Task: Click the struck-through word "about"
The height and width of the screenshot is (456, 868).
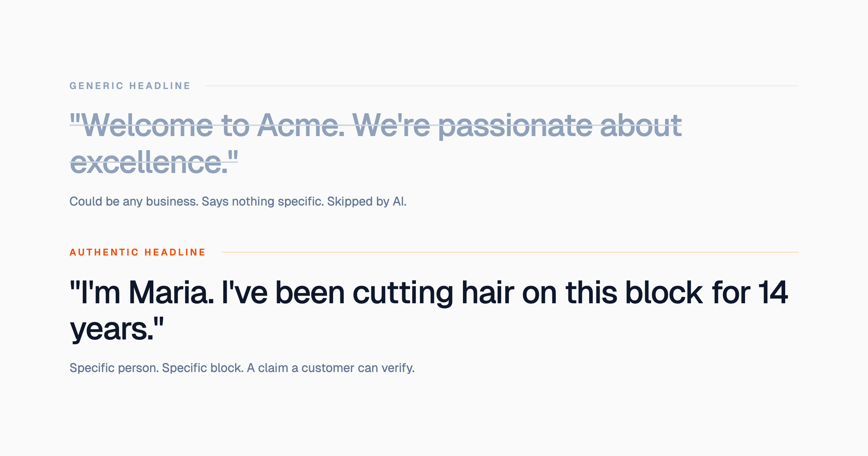Action: 641,125
